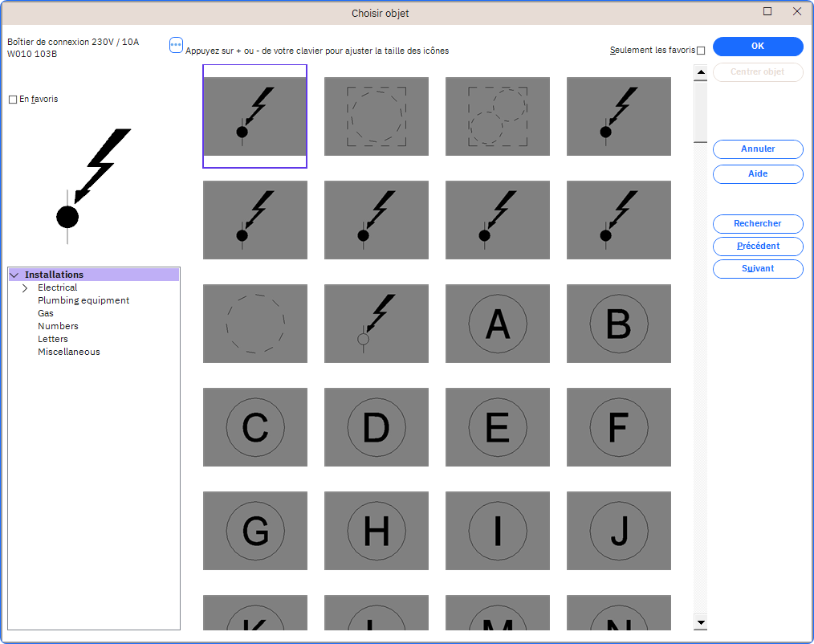Pick the letter J circle symbol
The height and width of the screenshot is (644, 814).
point(618,531)
